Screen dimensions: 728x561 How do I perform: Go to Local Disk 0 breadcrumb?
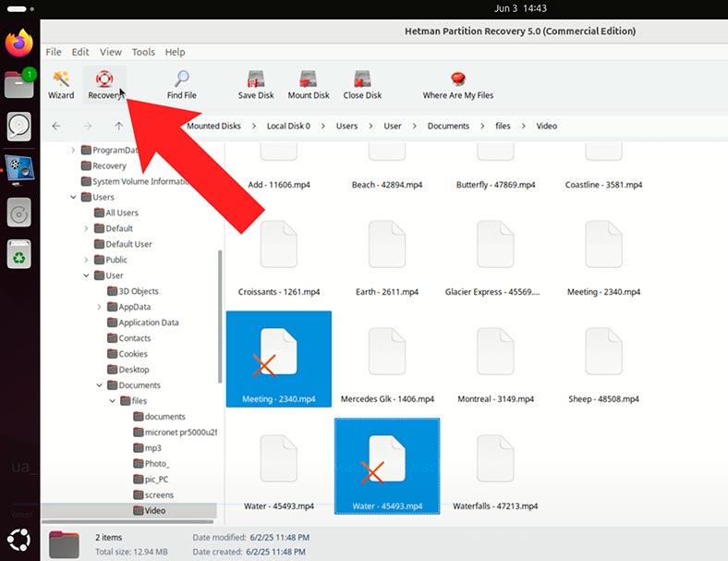pyautogui.click(x=288, y=126)
